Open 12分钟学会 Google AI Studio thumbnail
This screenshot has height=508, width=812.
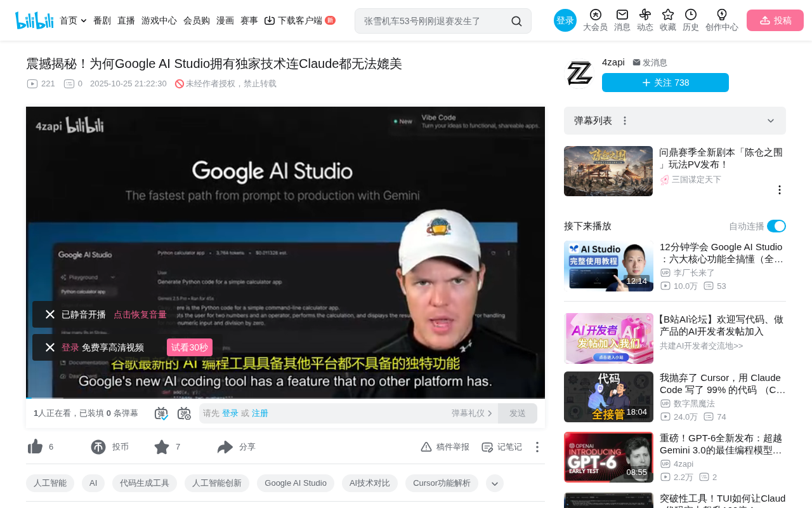pos(608,266)
